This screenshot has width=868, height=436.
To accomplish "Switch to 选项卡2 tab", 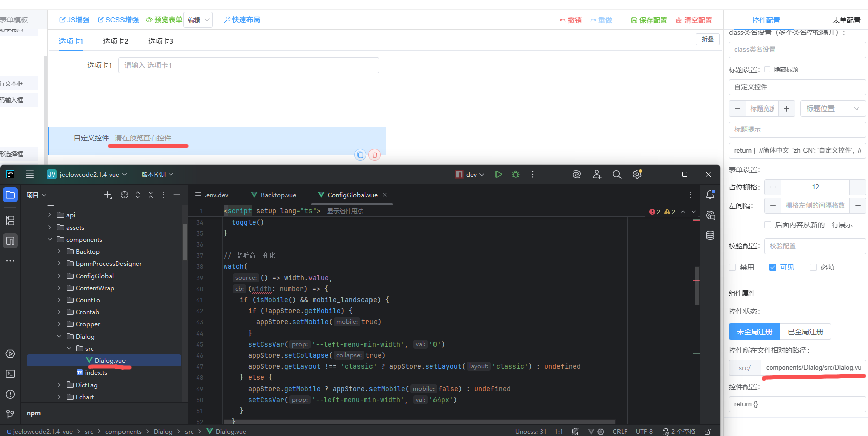I will pos(115,41).
